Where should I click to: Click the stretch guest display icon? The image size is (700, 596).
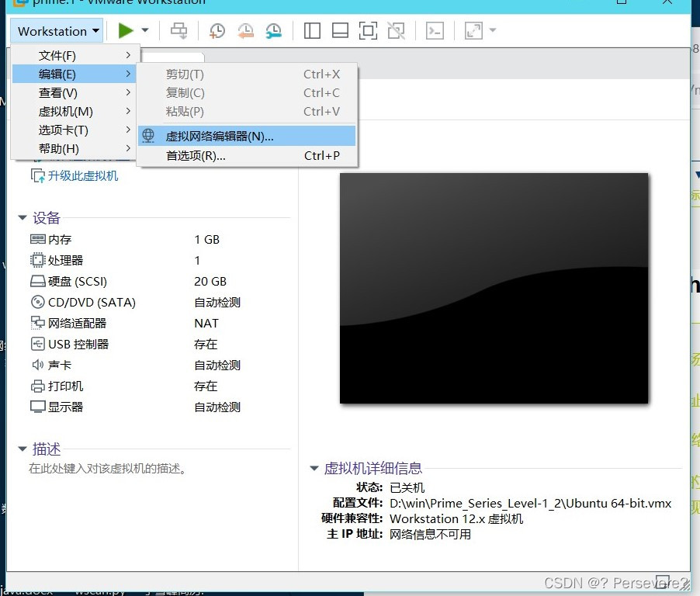point(473,31)
